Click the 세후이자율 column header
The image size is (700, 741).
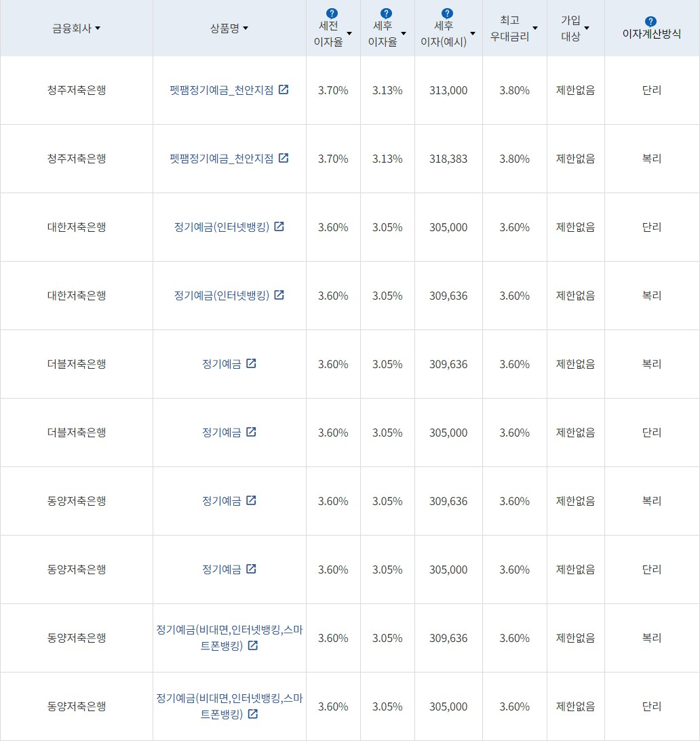(x=385, y=28)
